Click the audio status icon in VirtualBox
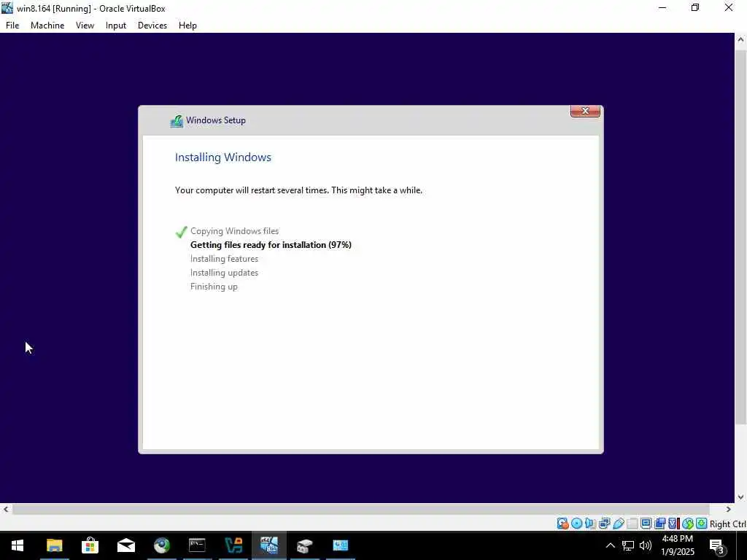The width and height of the screenshot is (747, 560). click(x=590, y=524)
